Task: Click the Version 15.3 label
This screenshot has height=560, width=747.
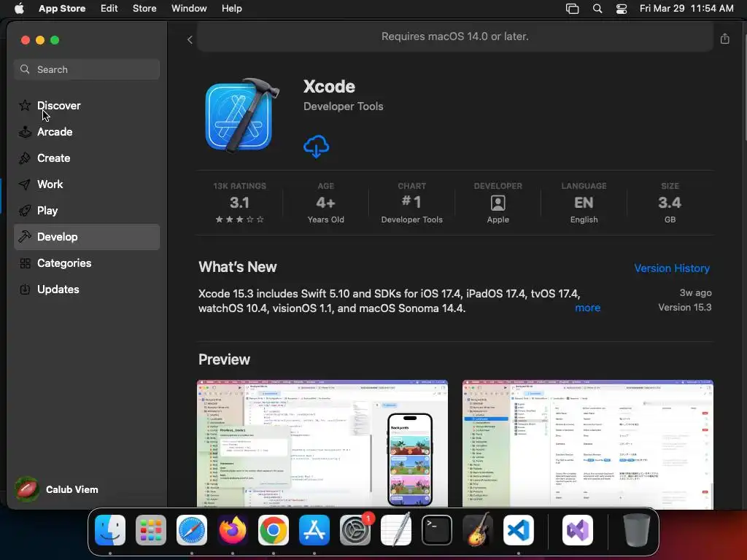Action: (x=684, y=307)
